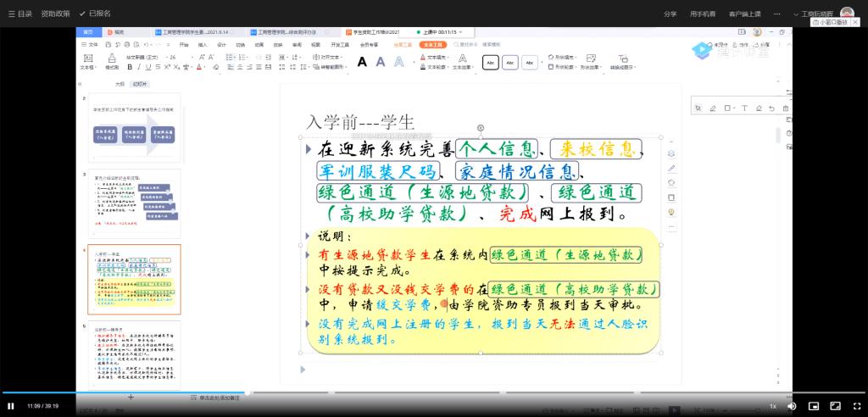The width and height of the screenshot is (868, 417).
Task: Toggle theater wide-screen view
Action: pos(835,406)
